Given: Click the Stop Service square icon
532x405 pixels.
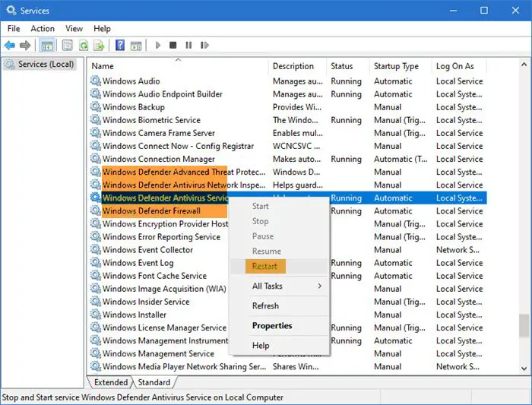Looking at the screenshot, I should click(173, 45).
